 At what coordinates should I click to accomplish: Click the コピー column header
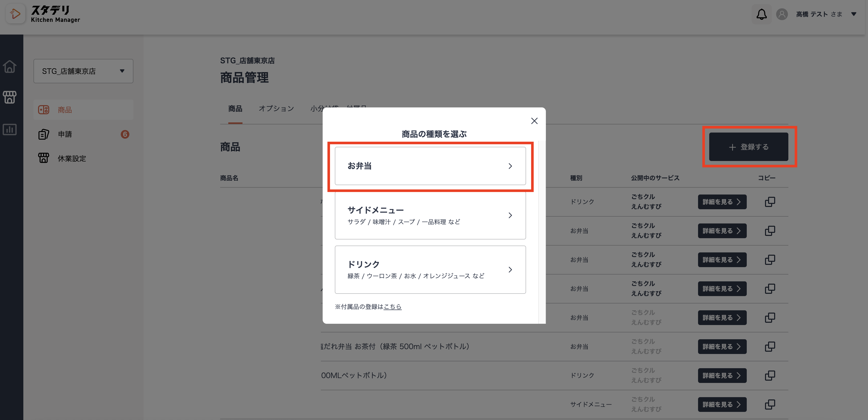(767, 178)
